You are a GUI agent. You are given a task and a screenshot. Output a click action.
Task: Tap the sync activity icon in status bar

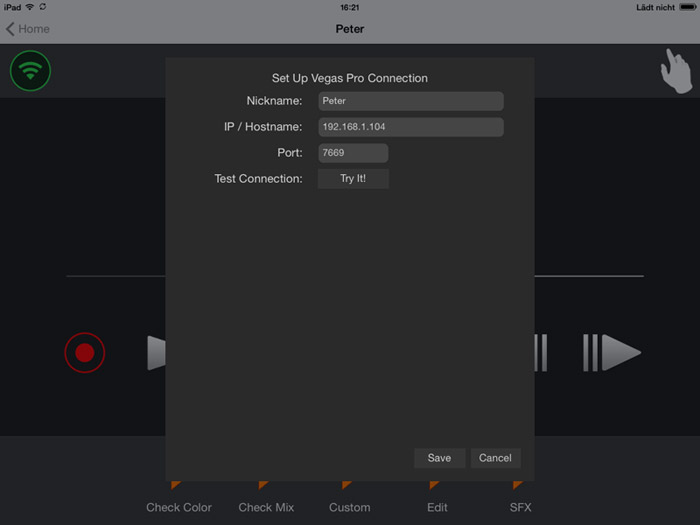point(43,7)
